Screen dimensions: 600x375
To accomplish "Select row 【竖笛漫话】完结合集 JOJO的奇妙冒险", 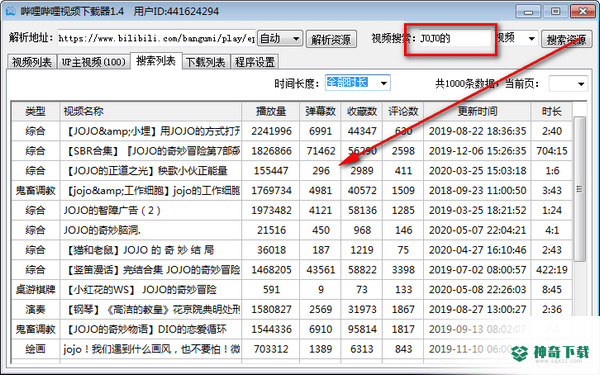I will point(292,270).
